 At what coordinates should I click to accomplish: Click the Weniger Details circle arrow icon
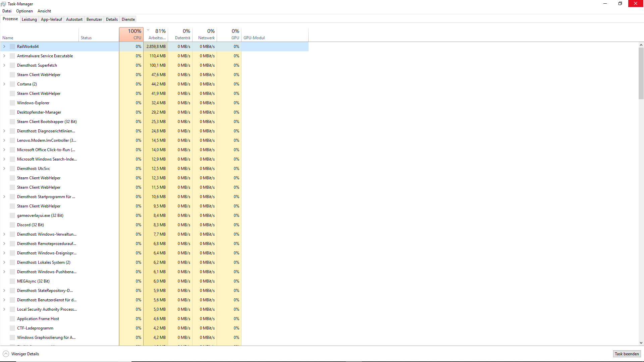click(6, 354)
